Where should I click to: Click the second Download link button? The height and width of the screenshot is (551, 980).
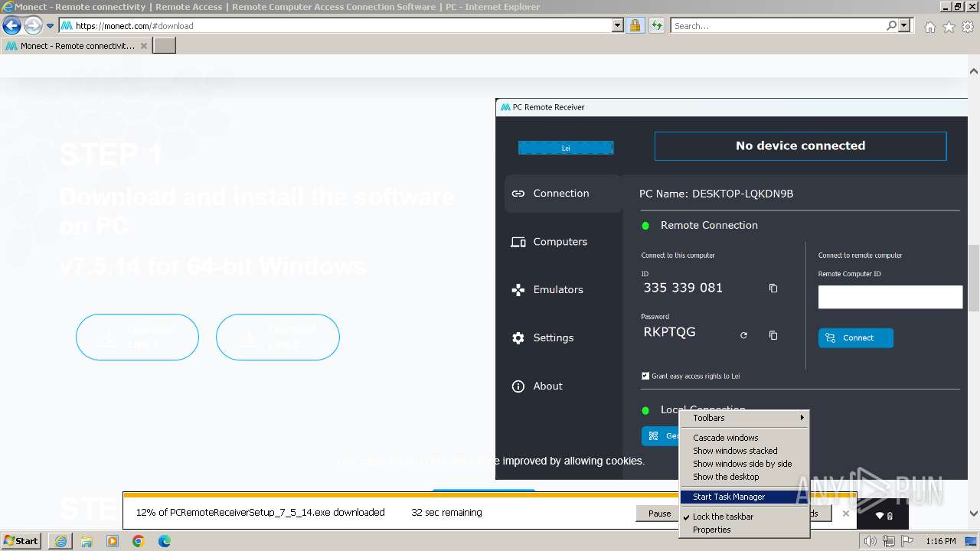pos(278,337)
